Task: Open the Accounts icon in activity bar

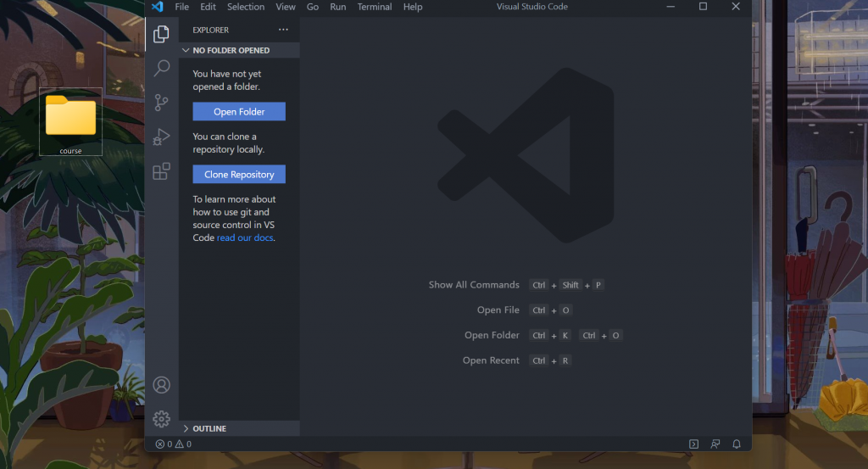Action: (x=162, y=385)
